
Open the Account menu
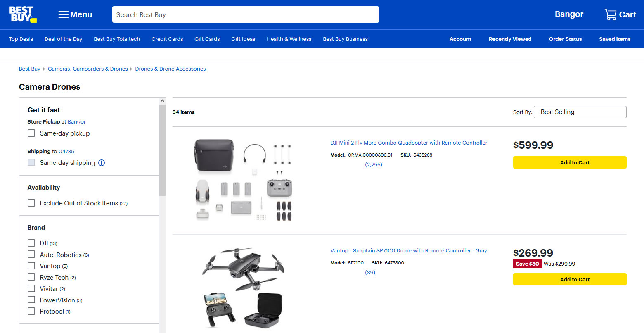tap(460, 39)
